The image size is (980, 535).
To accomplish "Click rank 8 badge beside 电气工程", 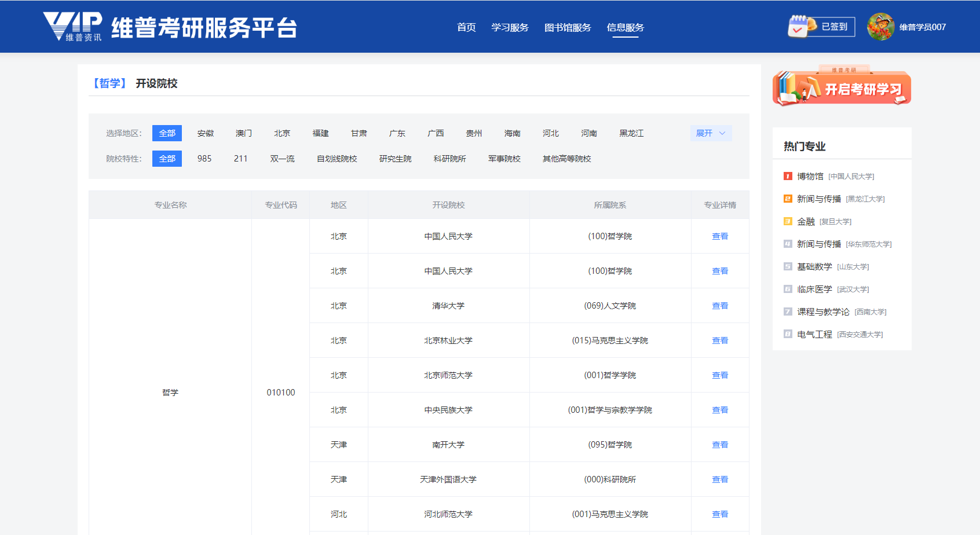I will coord(788,334).
